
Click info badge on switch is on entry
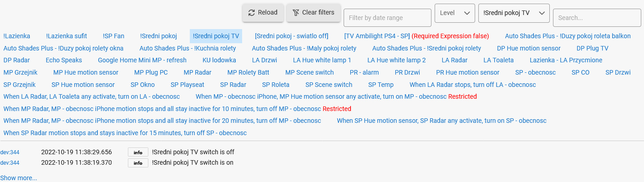(x=138, y=163)
